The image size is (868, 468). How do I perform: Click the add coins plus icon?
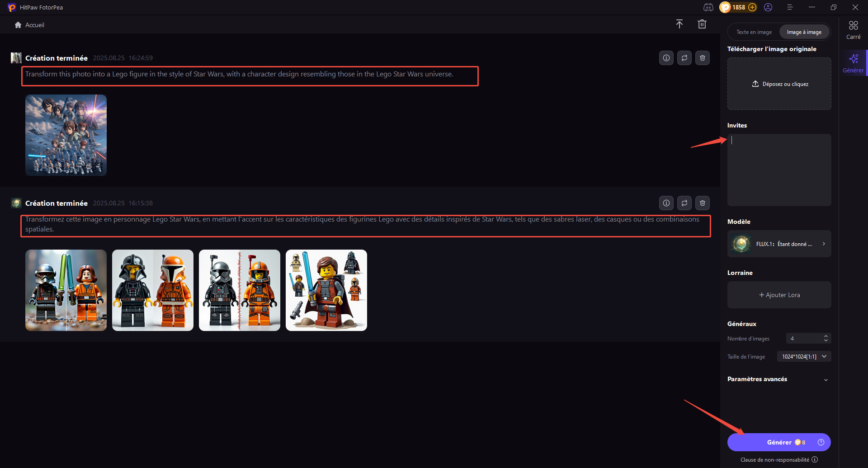pos(752,7)
